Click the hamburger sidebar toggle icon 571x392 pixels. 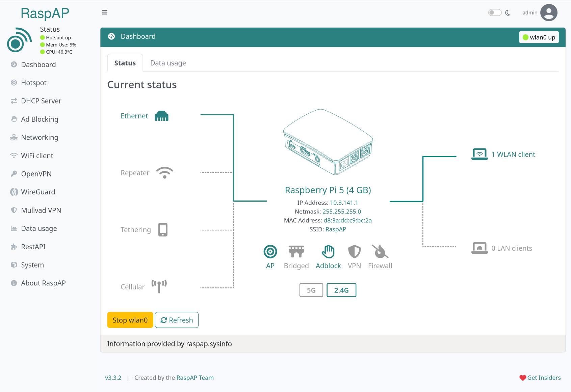[105, 12]
